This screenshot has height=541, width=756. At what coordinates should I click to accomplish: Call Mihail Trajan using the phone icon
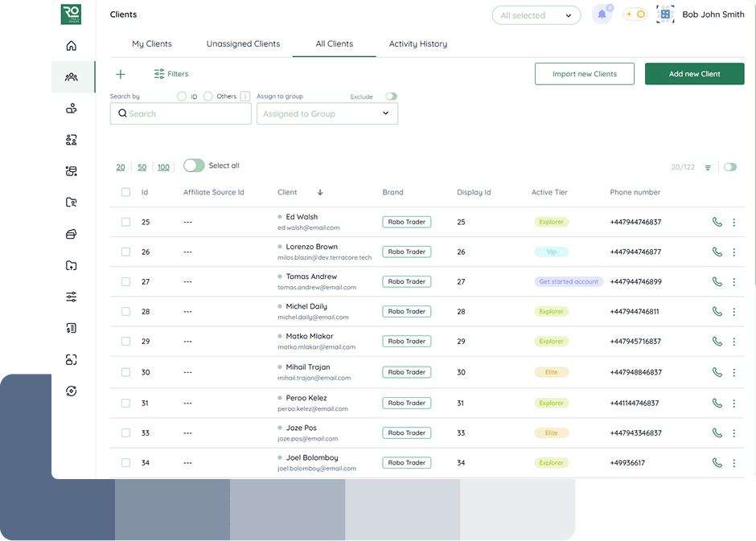pos(717,372)
